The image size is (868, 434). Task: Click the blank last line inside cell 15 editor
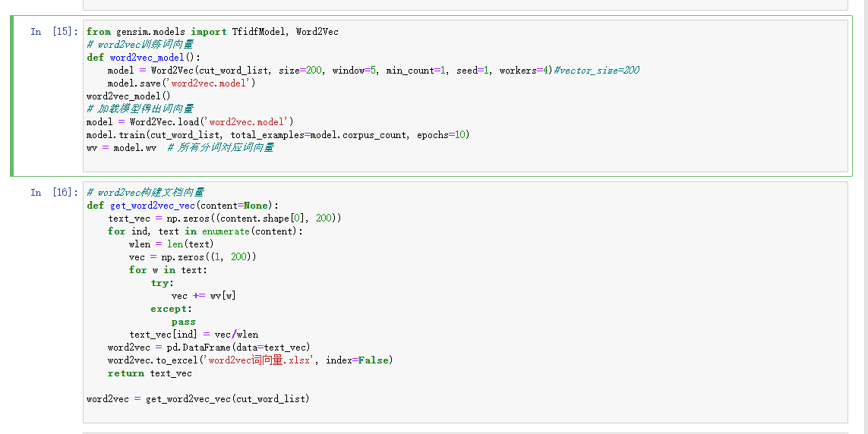point(465,160)
